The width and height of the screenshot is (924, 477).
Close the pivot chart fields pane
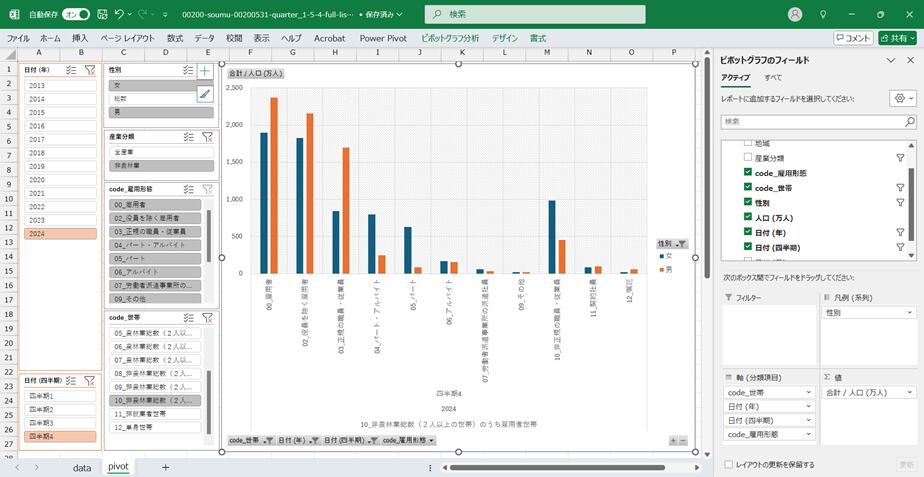pyautogui.click(x=910, y=60)
